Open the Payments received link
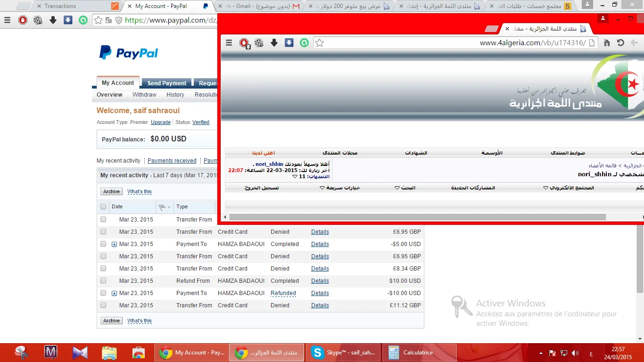The width and height of the screenshot is (644, 362). click(172, 161)
